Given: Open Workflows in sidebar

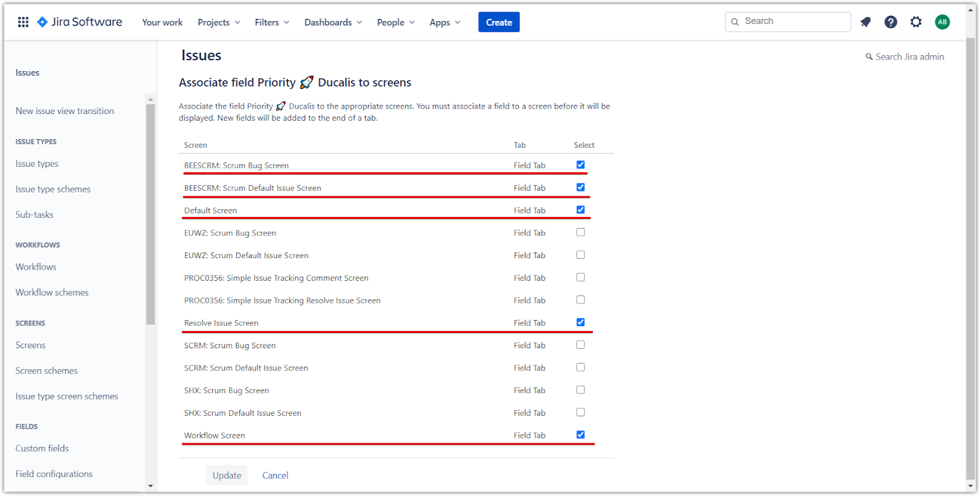Looking at the screenshot, I should pyautogui.click(x=36, y=267).
